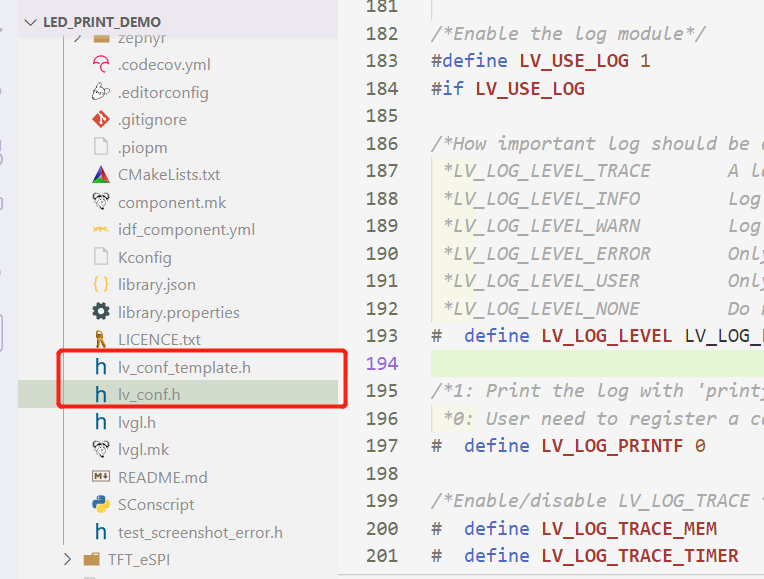The image size is (764, 579).
Task: Click the LV_LOG_LEVEL_TRACE comment line
Action: coord(547,171)
